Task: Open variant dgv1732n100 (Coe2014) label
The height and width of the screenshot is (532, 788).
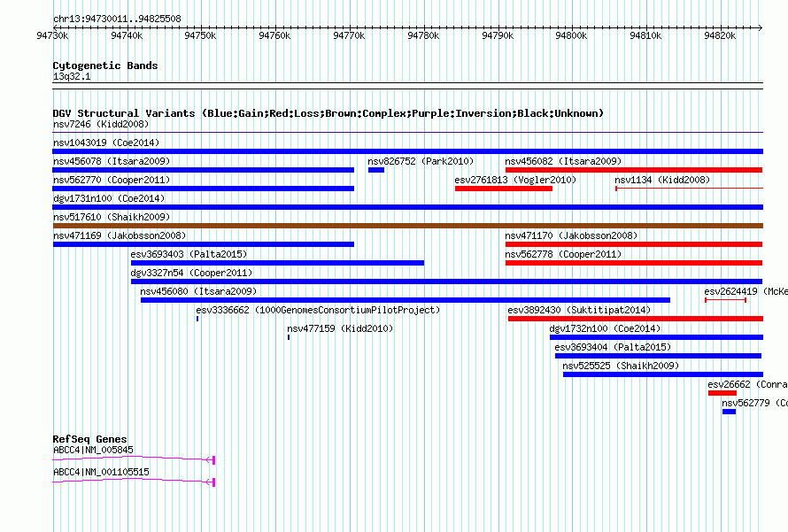Action: pyautogui.click(x=605, y=328)
